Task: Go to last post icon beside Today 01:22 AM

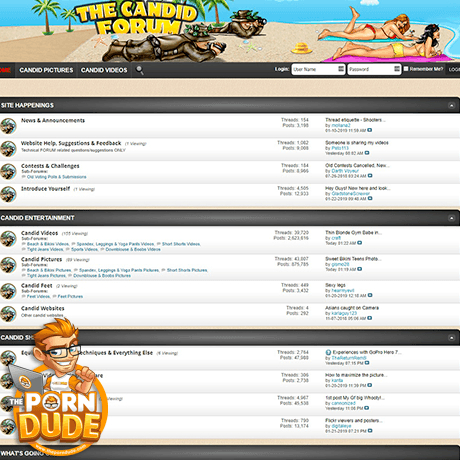Action: tap(360, 243)
